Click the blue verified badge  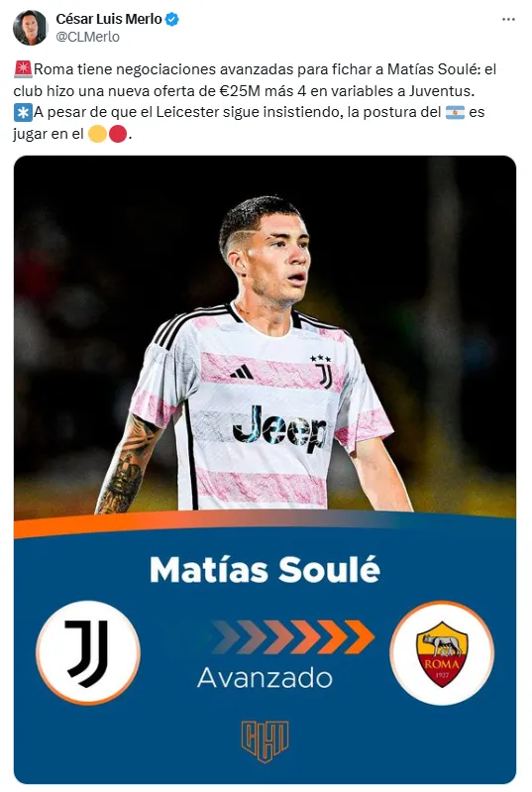172,20
